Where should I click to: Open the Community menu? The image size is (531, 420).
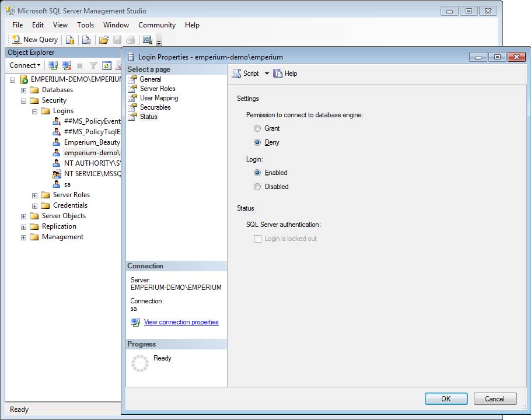(156, 25)
